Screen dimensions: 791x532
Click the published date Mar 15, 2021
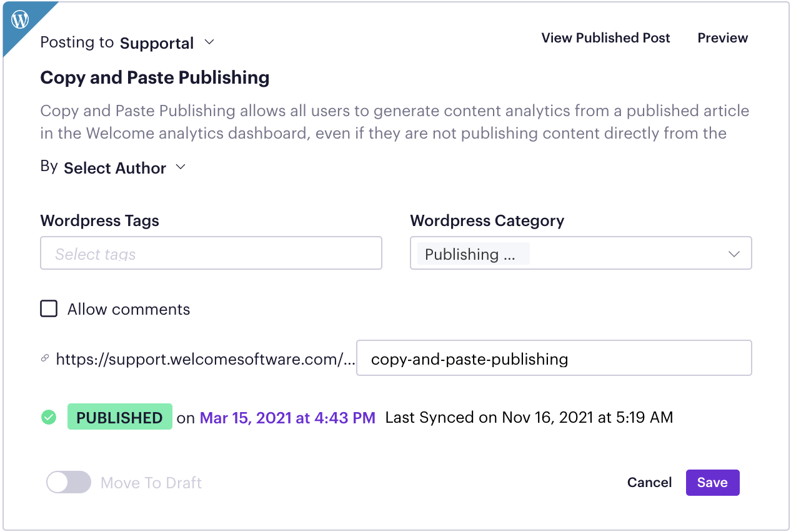click(287, 418)
